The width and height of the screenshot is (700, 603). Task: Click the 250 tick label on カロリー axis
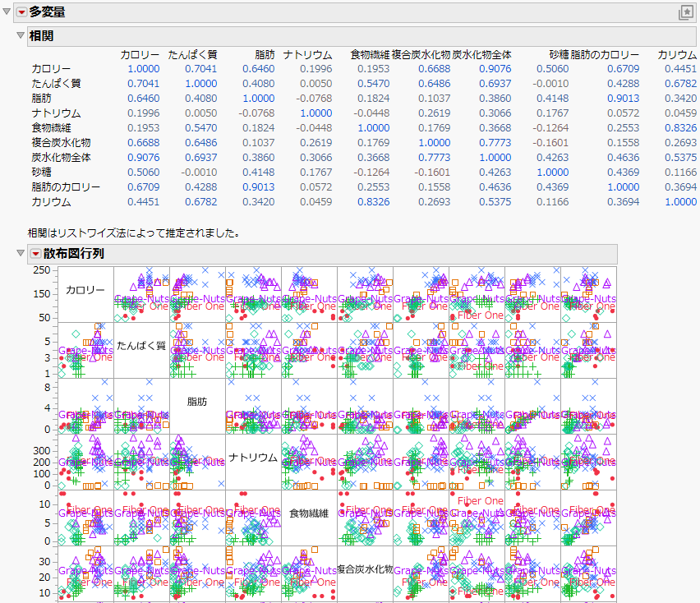tap(42, 270)
